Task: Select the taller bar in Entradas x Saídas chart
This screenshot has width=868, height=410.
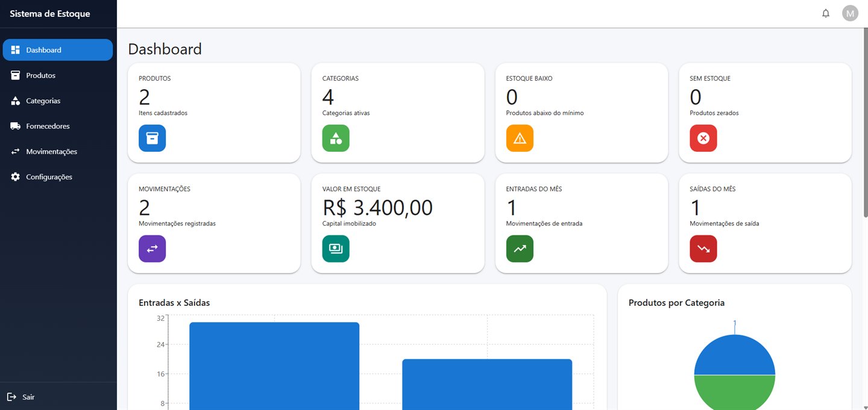Action: click(274, 366)
